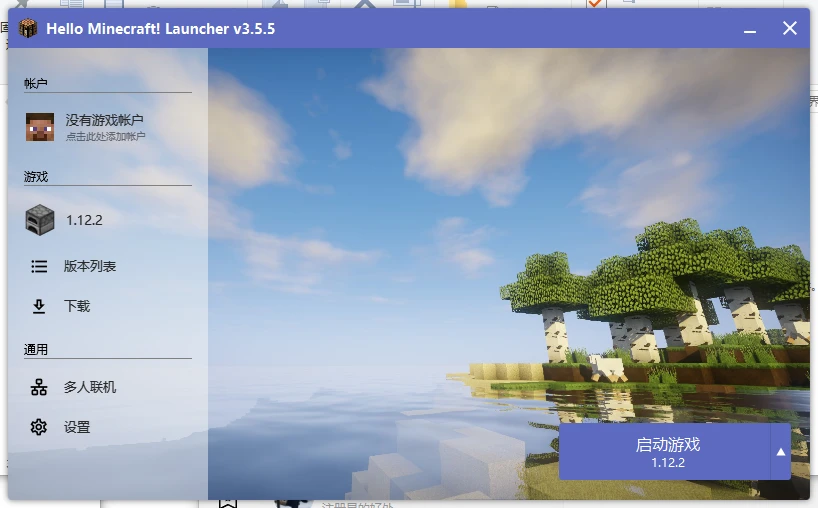Open multiplayer via the network icon
Viewport: 818px width, 508px height.
pos(39,387)
